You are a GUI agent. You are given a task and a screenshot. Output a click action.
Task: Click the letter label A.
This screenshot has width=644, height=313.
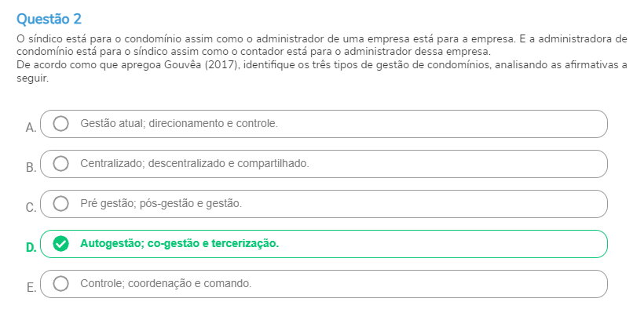click(x=31, y=128)
